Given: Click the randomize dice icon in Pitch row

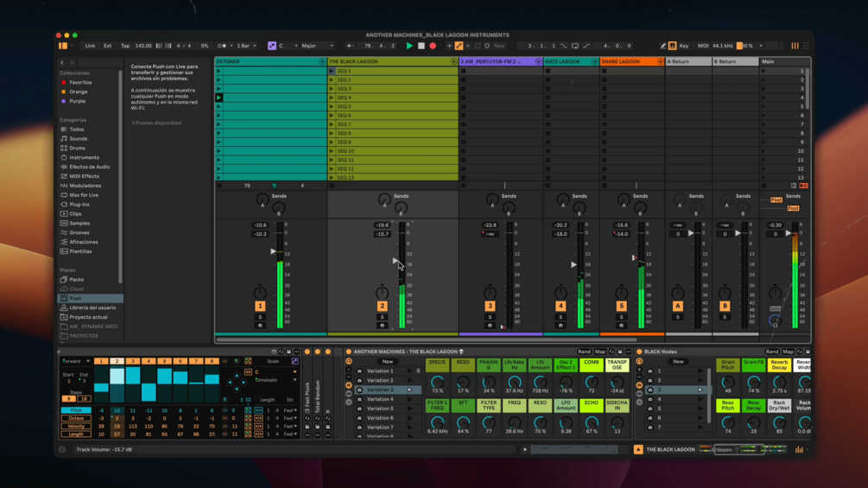Looking at the screenshot, I should coord(248,410).
